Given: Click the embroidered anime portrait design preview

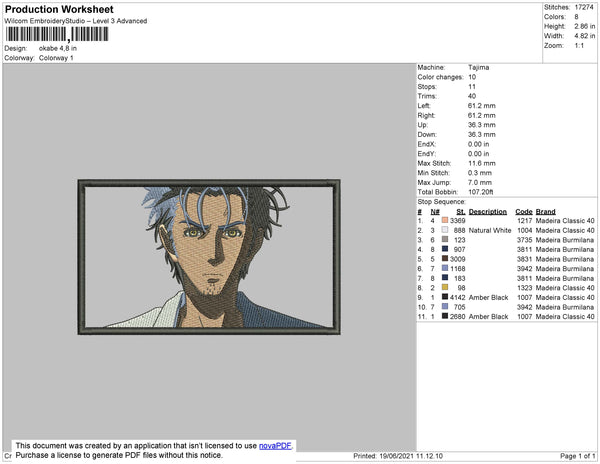Looking at the screenshot, I should (x=209, y=257).
